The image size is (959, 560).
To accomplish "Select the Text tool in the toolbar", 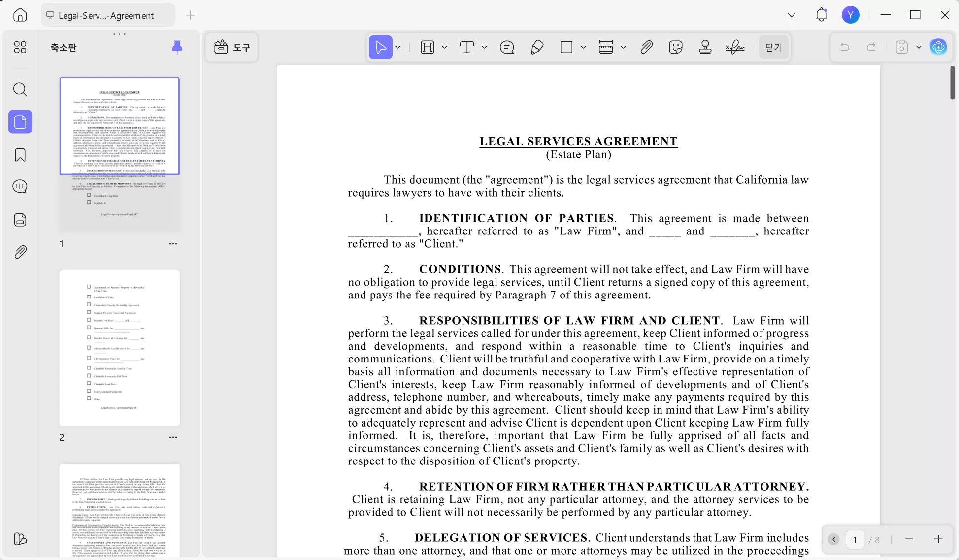I will pos(467,47).
